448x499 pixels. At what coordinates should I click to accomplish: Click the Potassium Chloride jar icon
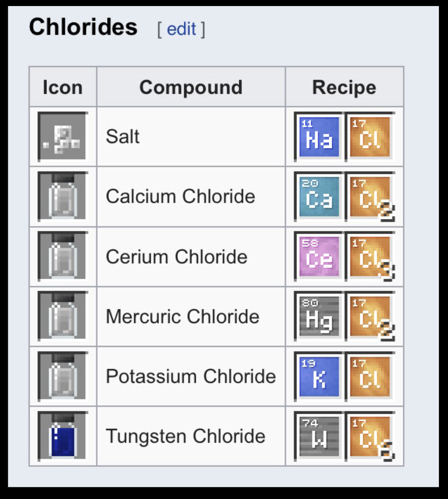[62, 376]
